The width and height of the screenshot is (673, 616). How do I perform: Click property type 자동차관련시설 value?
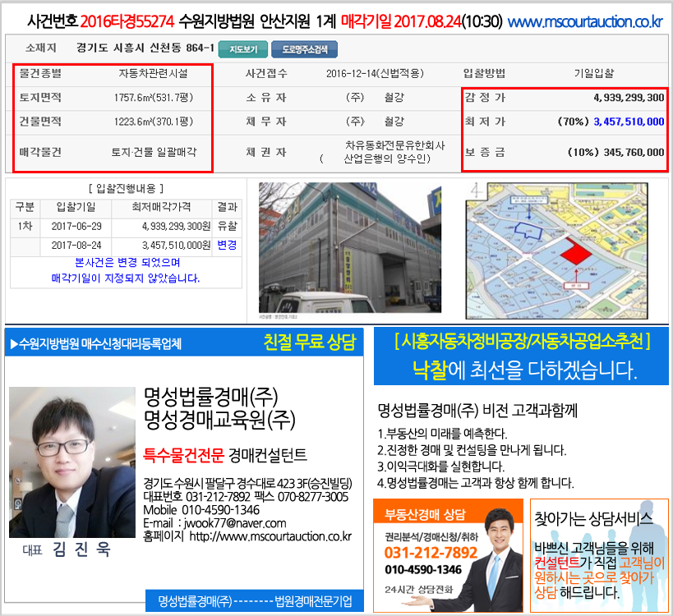point(153,74)
